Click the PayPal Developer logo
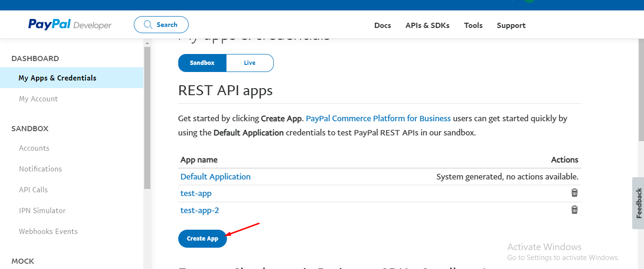Screen dimensions: 644x269 (x=70, y=25)
